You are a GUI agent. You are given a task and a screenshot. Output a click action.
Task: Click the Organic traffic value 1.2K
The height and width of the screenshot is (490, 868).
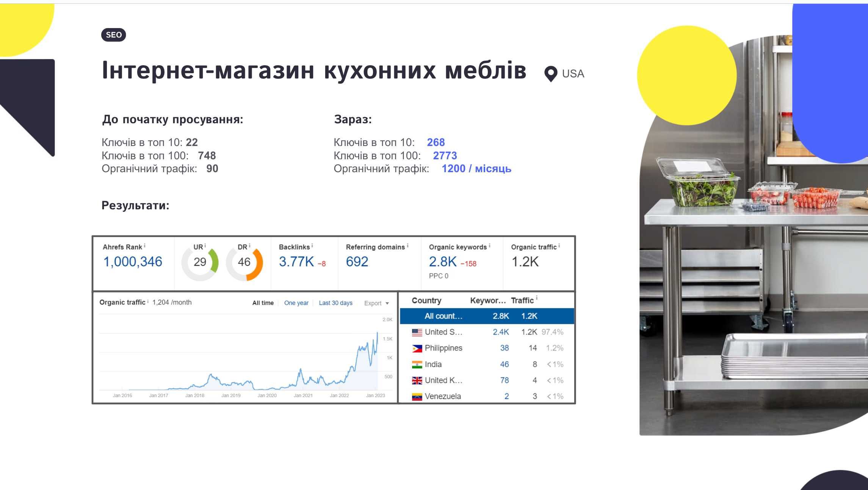coord(525,262)
